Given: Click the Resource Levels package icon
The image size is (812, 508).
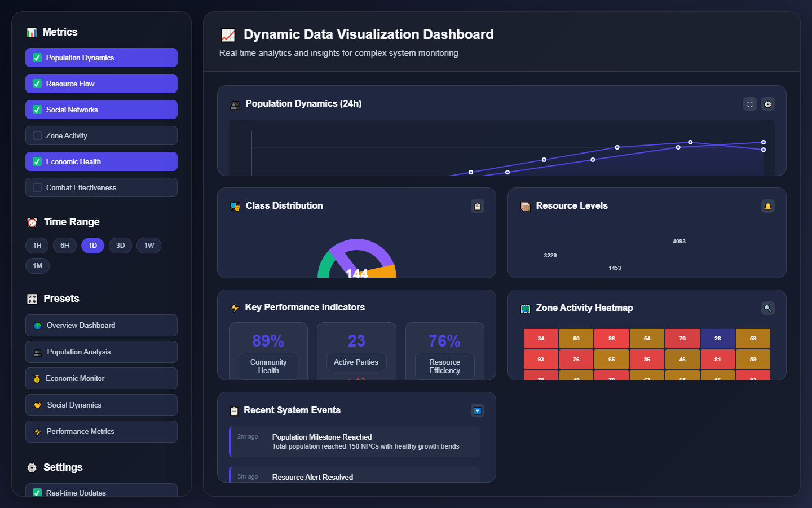Looking at the screenshot, I should (526, 207).
